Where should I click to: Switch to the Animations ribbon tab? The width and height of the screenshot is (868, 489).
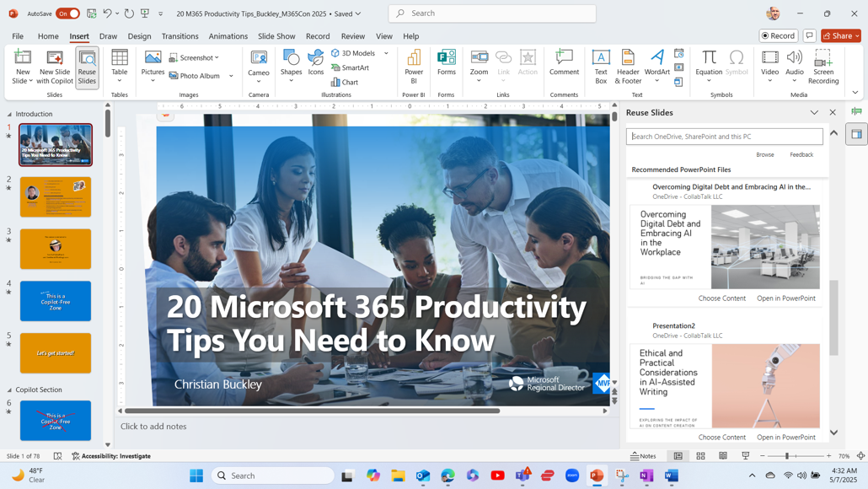226,36
